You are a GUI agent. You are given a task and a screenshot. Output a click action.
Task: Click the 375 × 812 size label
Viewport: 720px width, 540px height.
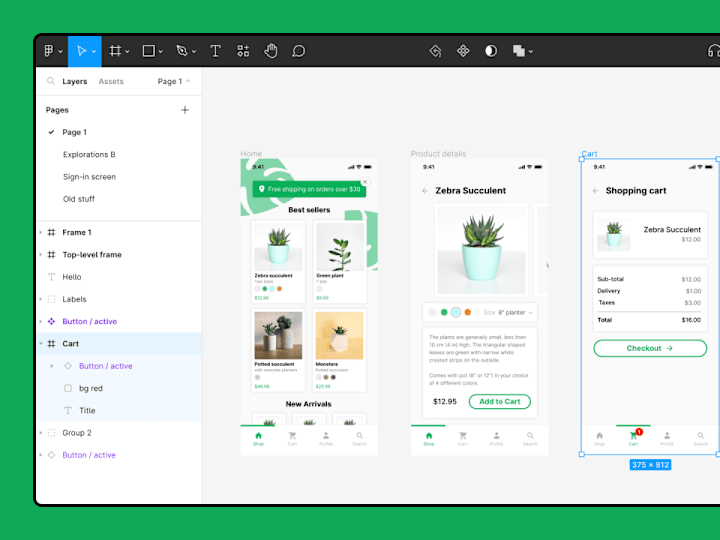(x=650, y=465)
